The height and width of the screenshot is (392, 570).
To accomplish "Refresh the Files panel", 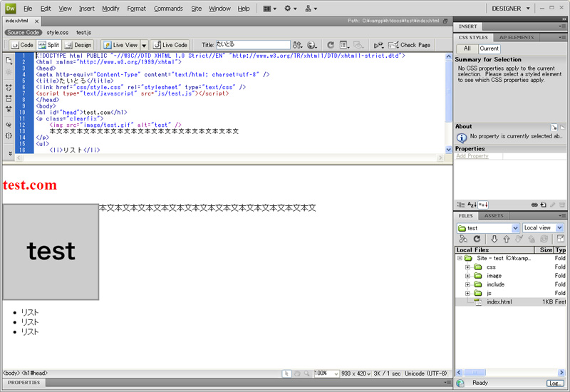I will [477, 239].
